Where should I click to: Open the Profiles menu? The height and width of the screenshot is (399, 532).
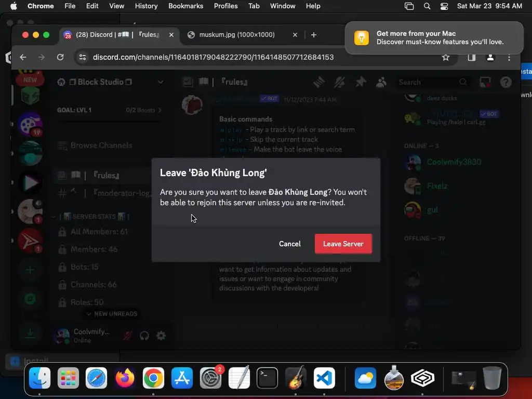pos(225,6)
